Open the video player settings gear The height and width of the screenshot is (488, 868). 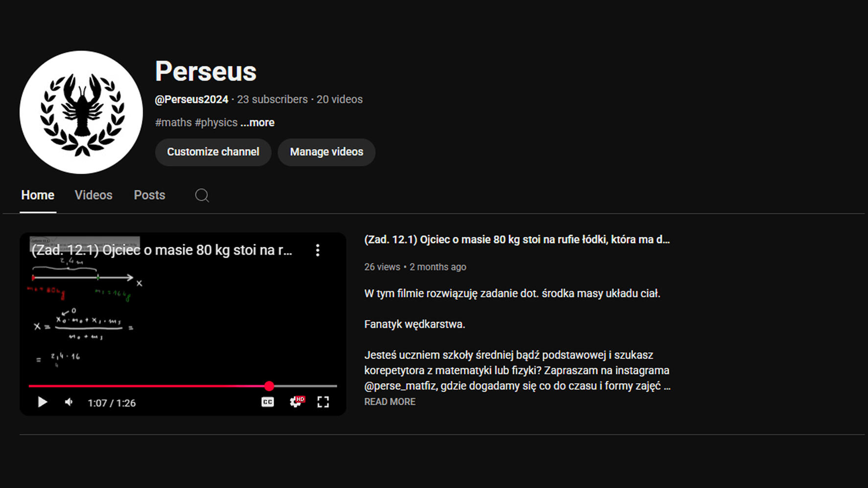point(296,402)
